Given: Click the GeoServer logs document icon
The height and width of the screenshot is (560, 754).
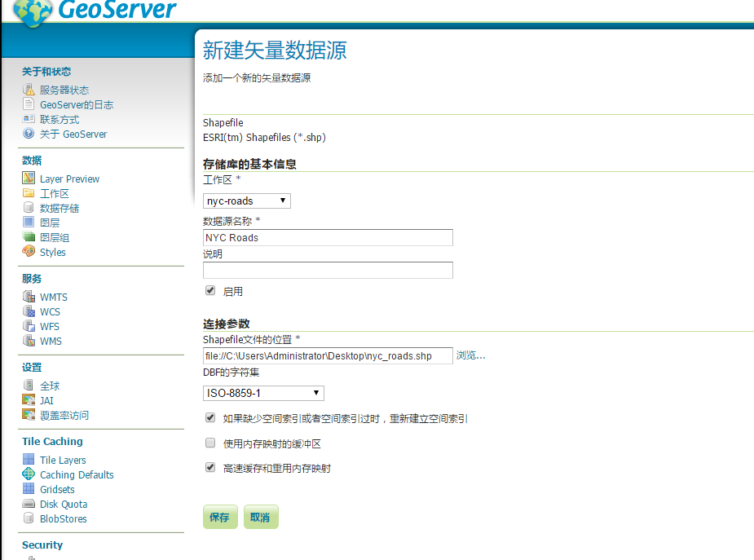Looking at the screenshot, I should [29, 104].
